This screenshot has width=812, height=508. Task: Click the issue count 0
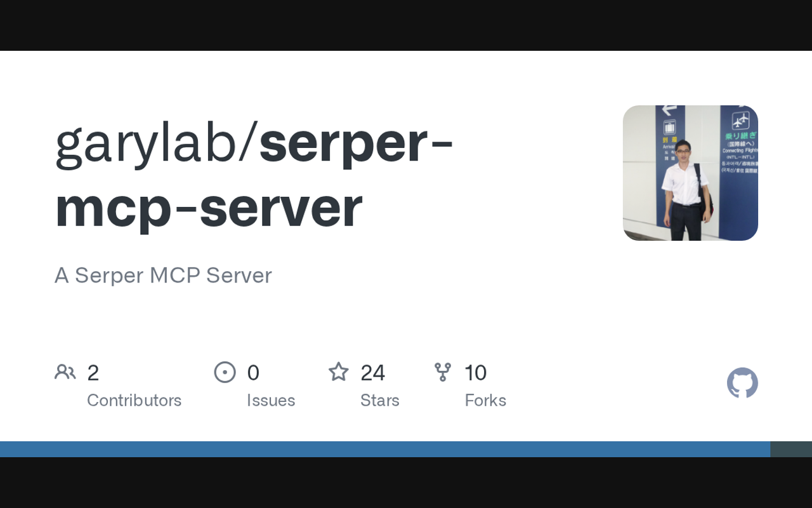(253, 373)
